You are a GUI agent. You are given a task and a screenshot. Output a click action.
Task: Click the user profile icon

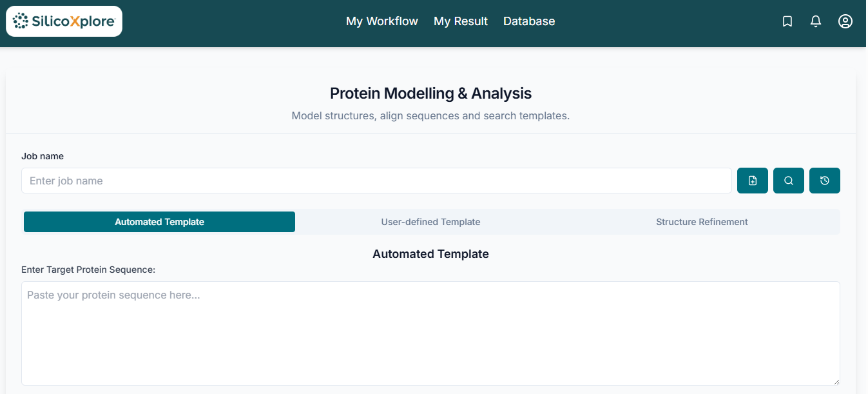coord(845,21)
